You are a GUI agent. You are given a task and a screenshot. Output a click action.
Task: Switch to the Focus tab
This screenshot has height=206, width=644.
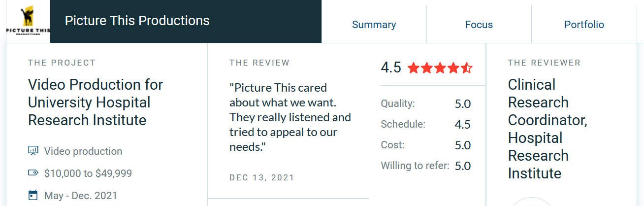coord(479,25)
